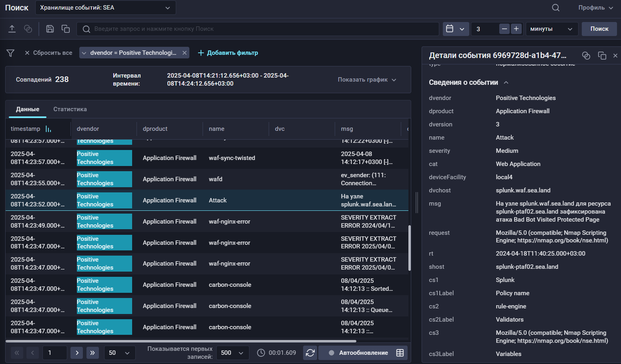
Task: Click the save query floppy icon
Action: pyautogui.click(x=50, y=29)
